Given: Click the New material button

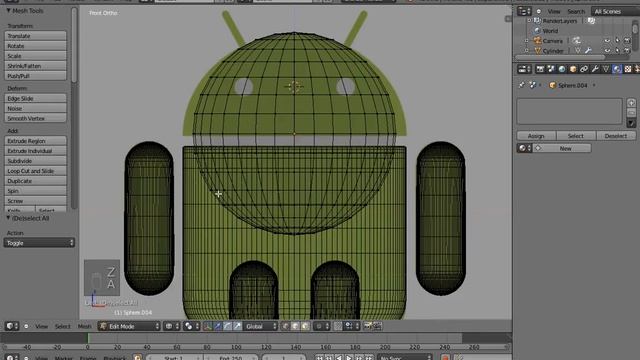Looking at the screenshot, I should [562, 148].
